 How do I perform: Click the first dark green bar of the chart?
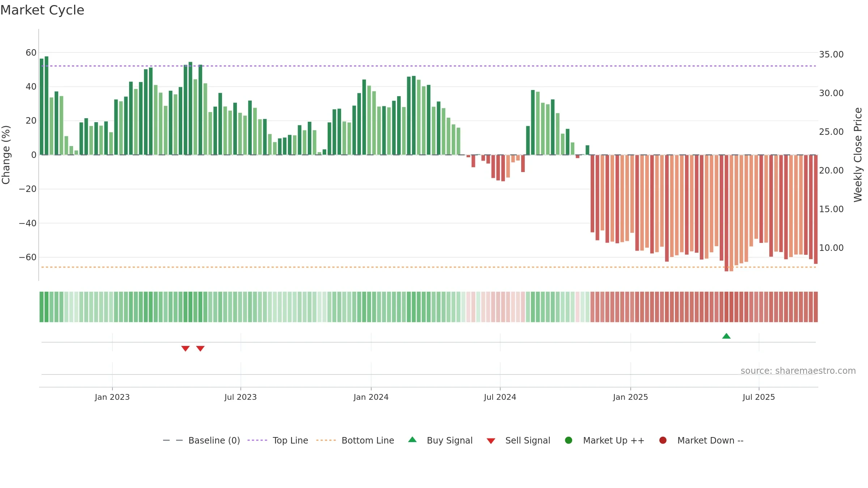click(42, 107)
